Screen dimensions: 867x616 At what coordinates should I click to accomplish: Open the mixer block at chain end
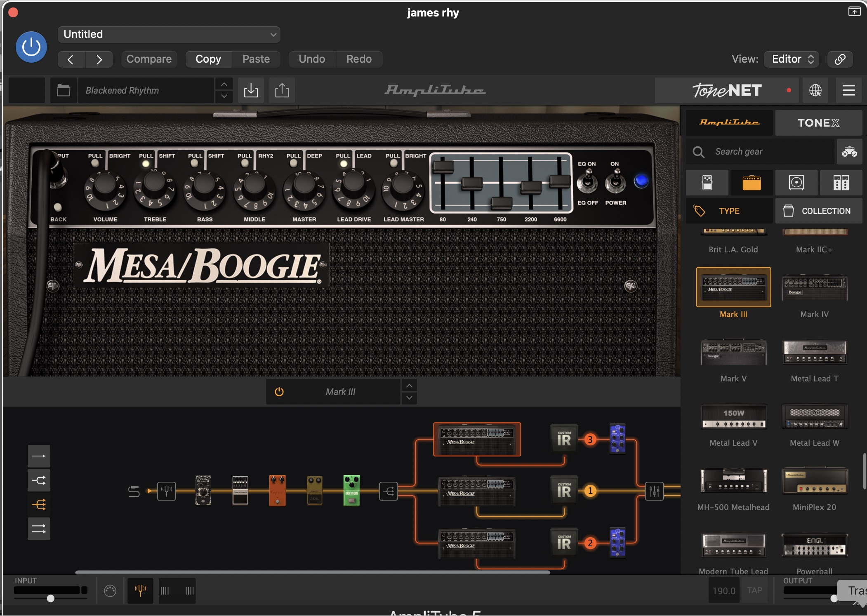tap(655, 491)
